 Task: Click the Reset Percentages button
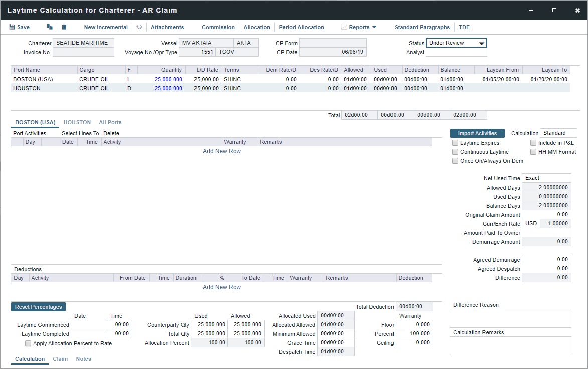[38, 307]
